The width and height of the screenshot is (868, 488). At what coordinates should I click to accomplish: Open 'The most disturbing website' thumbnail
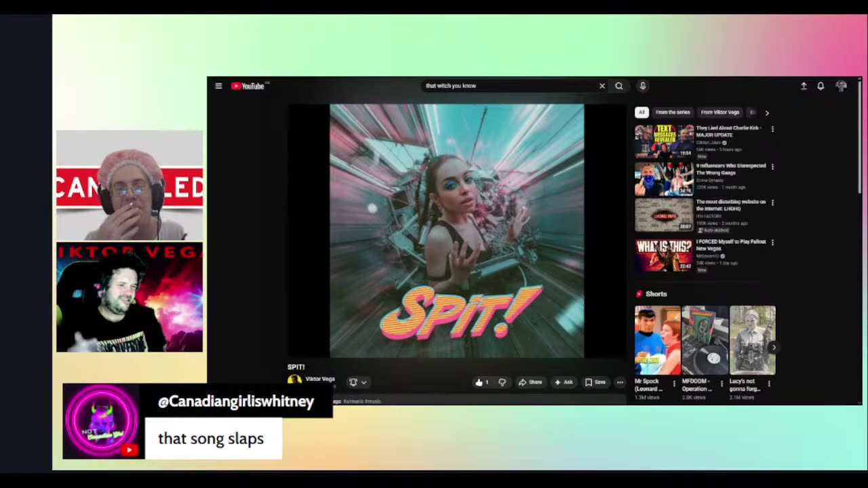click(664, 216)
